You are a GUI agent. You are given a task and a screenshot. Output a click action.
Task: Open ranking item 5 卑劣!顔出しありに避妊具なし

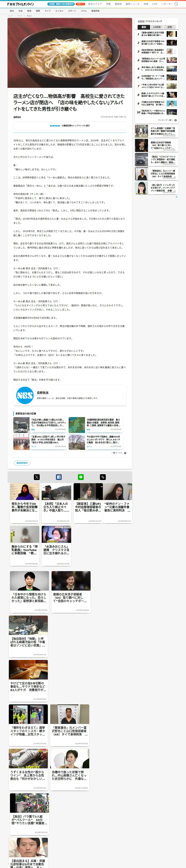pos(157,69)
